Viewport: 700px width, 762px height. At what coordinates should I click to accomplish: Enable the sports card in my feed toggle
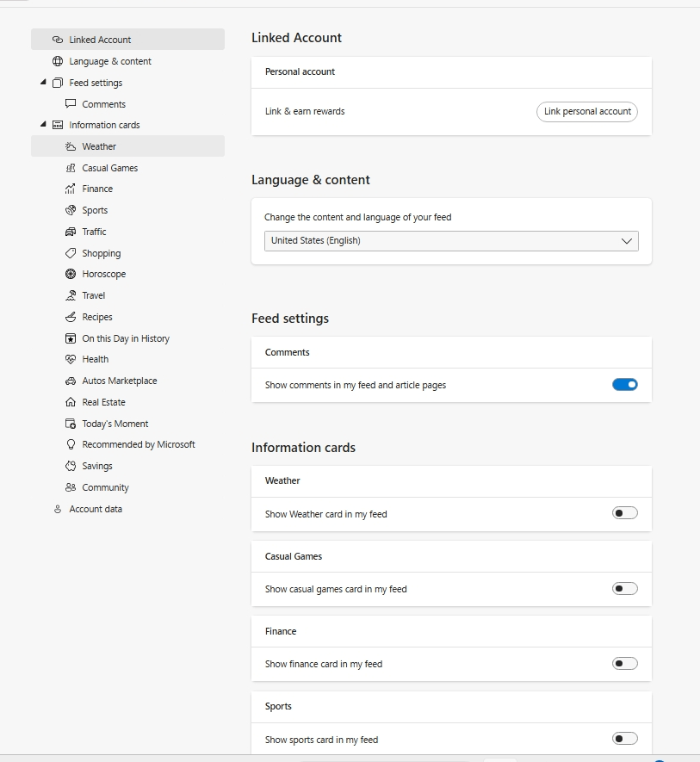point(624,739)
